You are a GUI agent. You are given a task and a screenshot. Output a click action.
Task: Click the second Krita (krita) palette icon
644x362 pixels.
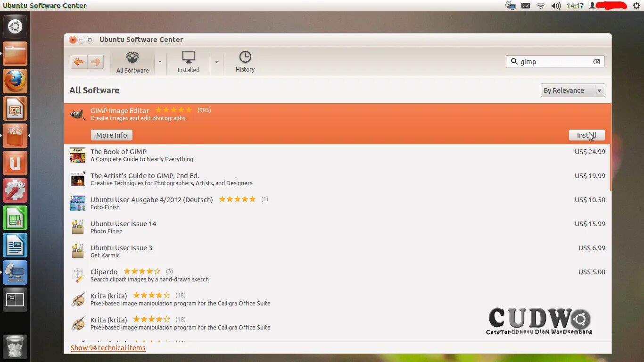coord(78,323)
